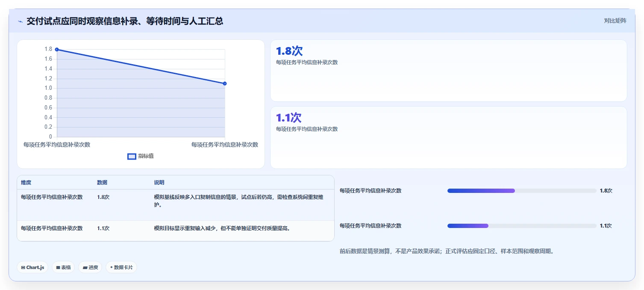The height and width of the screenshot is (290, 644).
Task: Click the 数据 table column header
Action: click(102, 183)
